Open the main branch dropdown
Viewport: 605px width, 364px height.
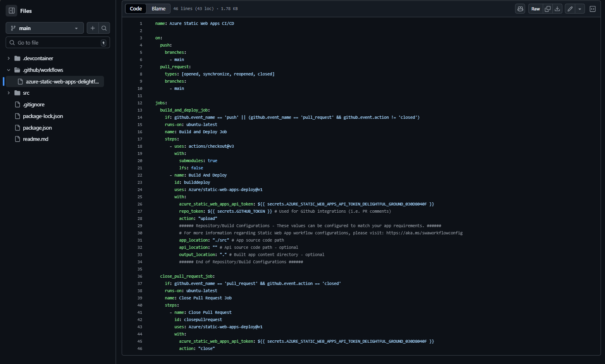point(45,28)
